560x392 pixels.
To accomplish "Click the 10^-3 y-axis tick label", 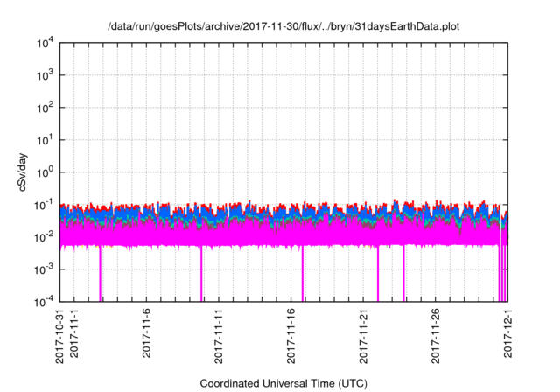I will tap(45, 269).
